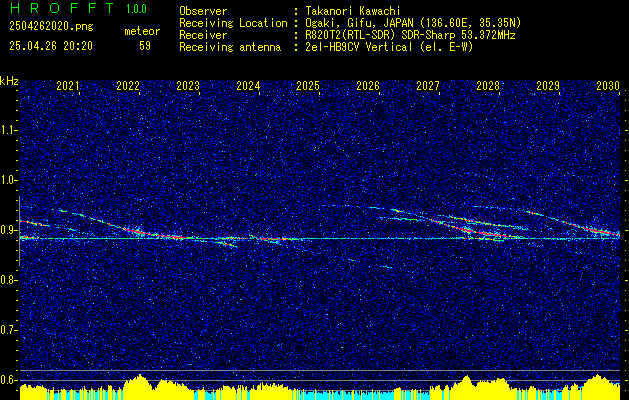Click the 0.8 kHz frequency label
629x400 pixels.
click(x=8, y=280)
